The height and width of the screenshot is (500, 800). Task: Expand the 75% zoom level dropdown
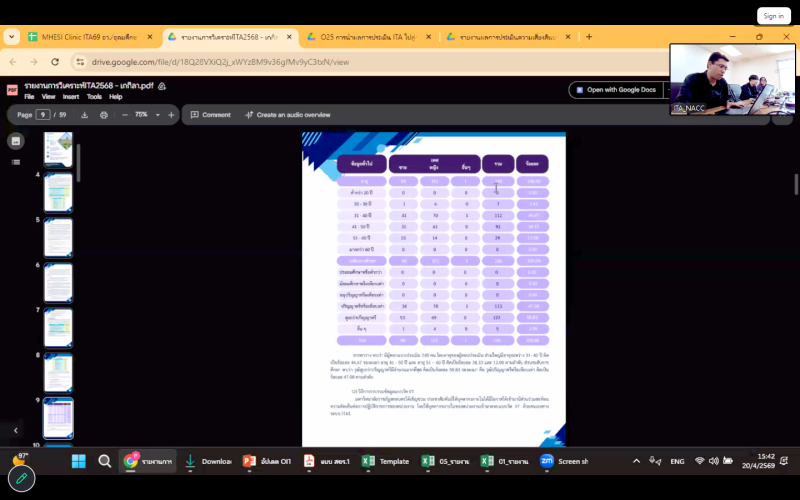[156, 115]
